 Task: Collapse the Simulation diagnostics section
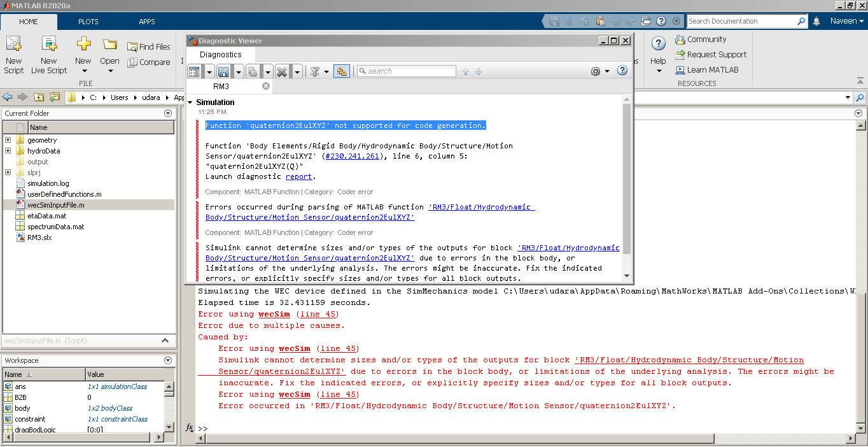[x=190, y=103]
